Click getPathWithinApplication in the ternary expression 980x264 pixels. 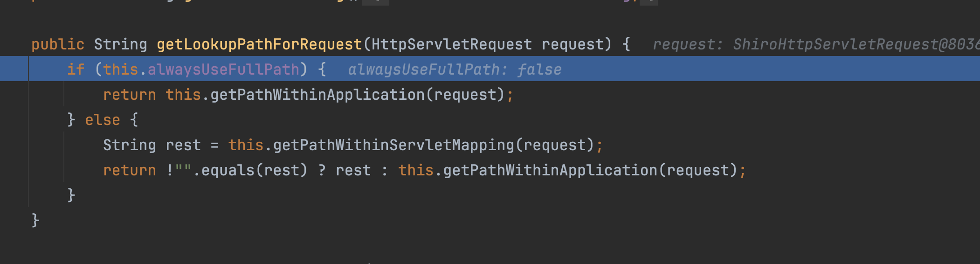click(550, 170)
